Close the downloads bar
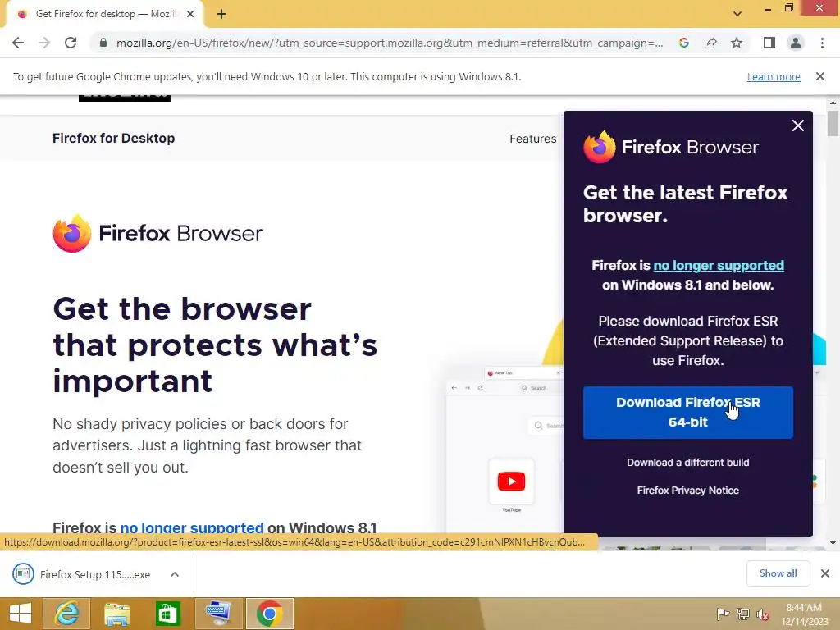840x630 pixels. [825, 573]
